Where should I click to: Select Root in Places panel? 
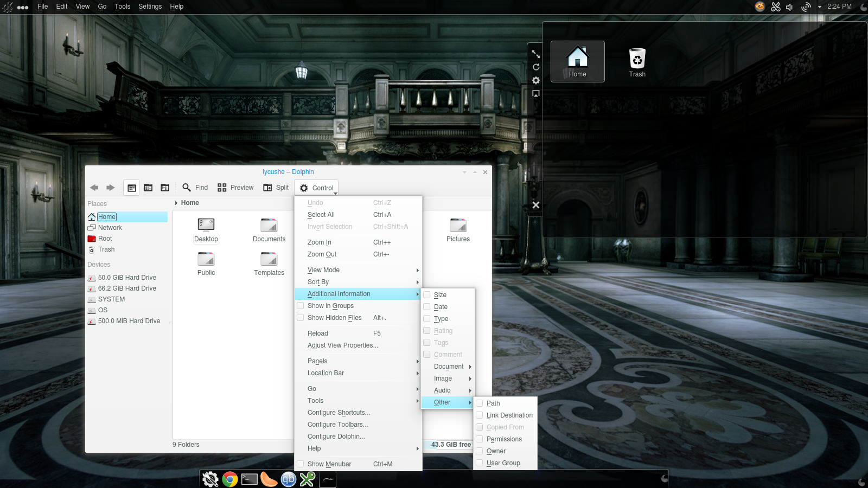click(x=127, y=239)
